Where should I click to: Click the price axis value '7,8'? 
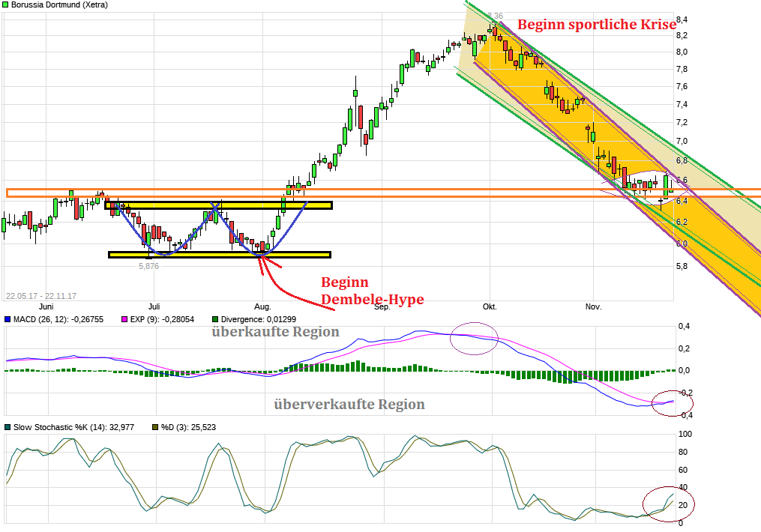(682, 69)
